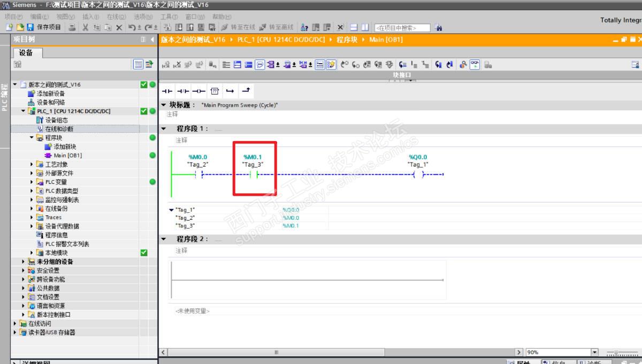Collapse the project tree panel arrow
The image size is (642, 364).
(x=152, y=40)
